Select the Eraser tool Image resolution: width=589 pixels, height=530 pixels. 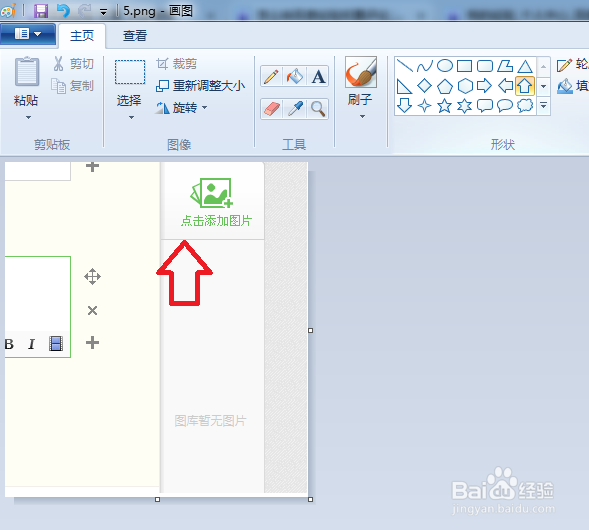tap(271, 109)
